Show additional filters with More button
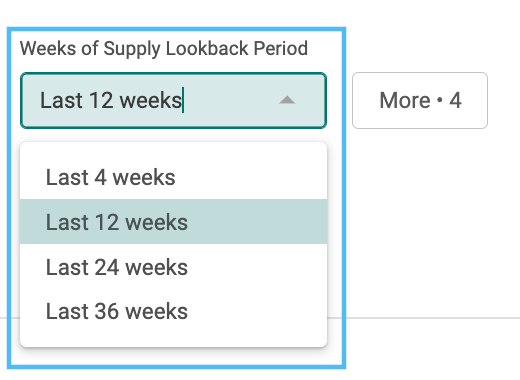The width and height of the screenshot is (520, 380). tap(420, 100)
